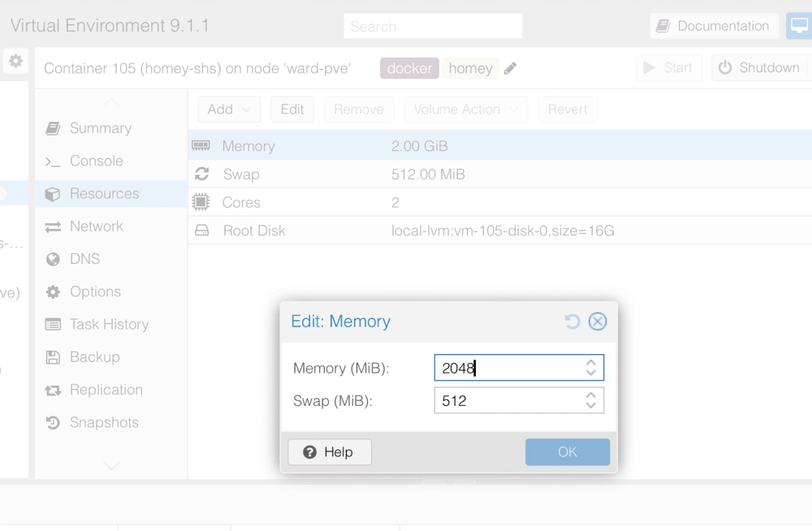Click the Snapshots icon in the sidebar

(54, 422)
